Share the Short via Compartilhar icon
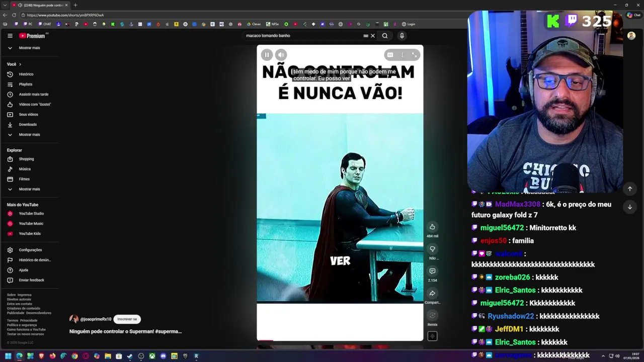Image resolution: width=644 pixels, height=362 pixels. tap(432, 293)
